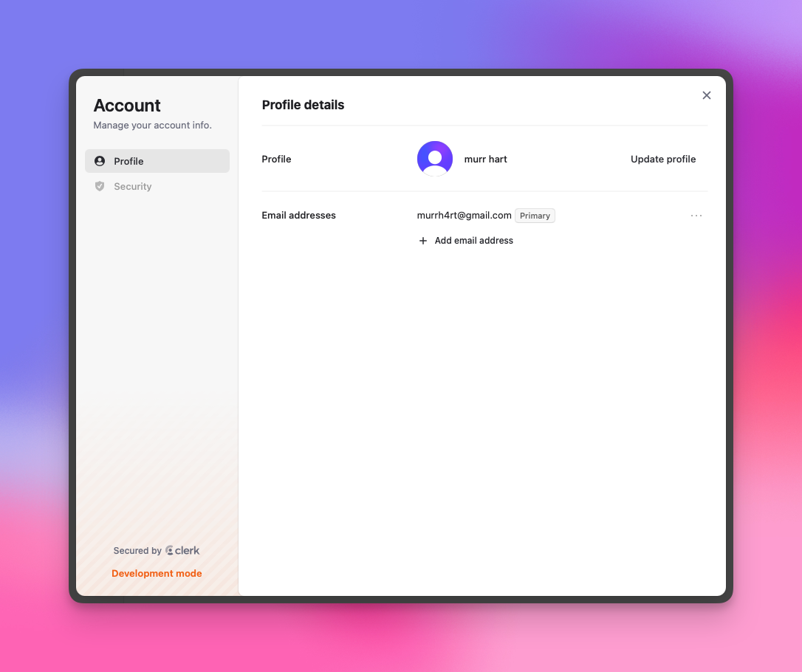
Task: Click the Development mode label
Action: (x=157, y=573)
